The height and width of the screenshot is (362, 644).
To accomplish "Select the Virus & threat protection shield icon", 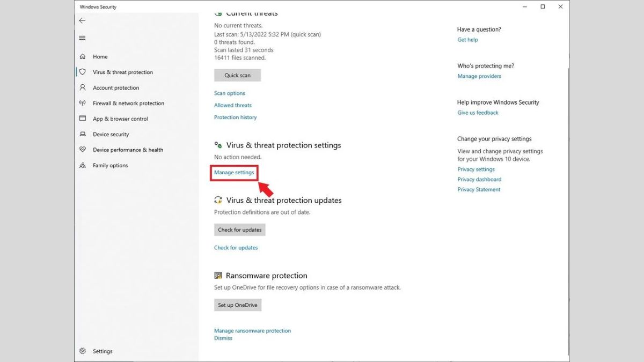I will point(82,72).
